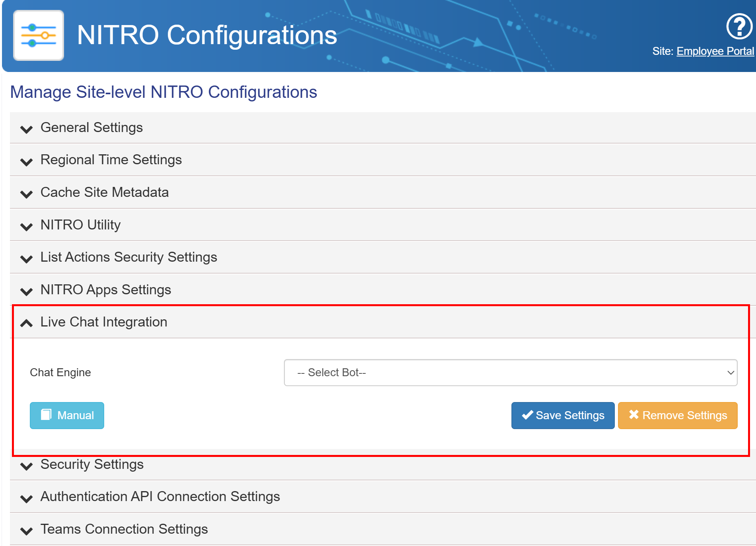Click the book icon on Manual button
Screen dimensions: 756x546
46,415
